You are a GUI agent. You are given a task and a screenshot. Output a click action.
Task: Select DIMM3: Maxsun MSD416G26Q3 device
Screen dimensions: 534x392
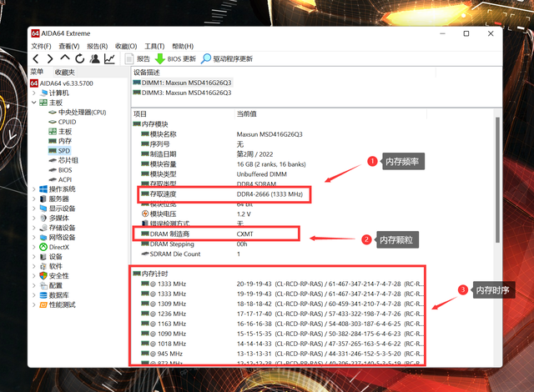click(x=182, y=93)
